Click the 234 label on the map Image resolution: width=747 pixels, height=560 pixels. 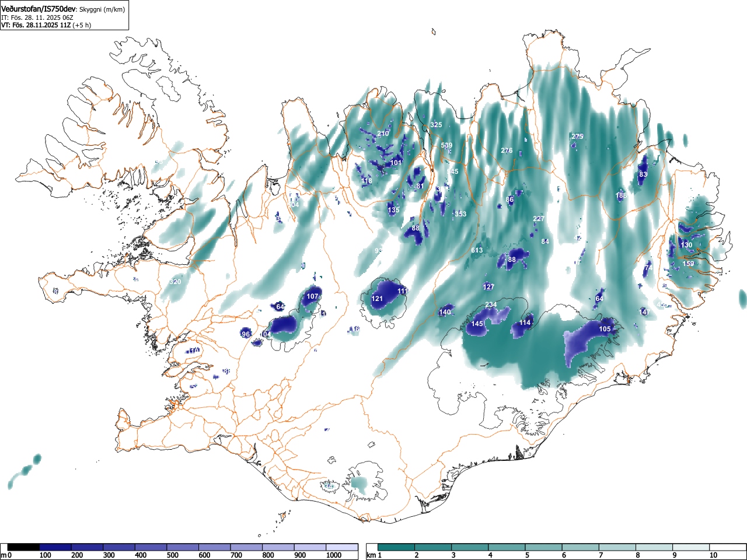[x=491, y=305]
